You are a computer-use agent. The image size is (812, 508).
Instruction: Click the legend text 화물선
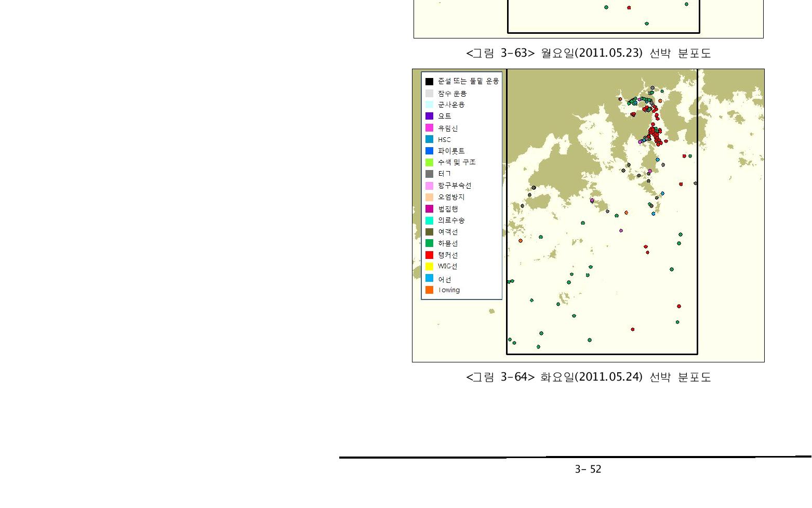pos(448,243)
